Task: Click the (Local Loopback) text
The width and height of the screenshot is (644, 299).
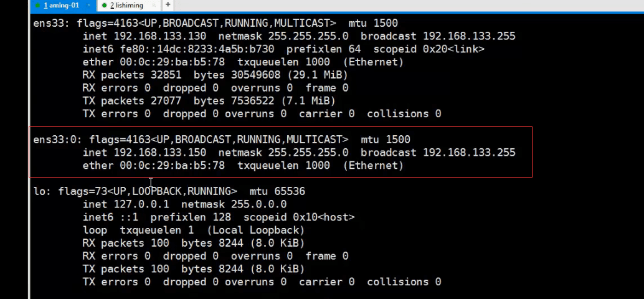Action: coord(255,230)
